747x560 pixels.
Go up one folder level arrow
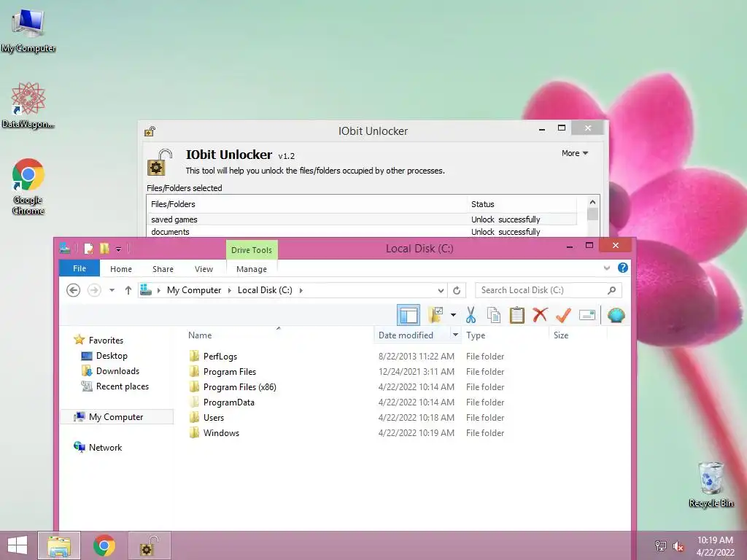(128, 290)
